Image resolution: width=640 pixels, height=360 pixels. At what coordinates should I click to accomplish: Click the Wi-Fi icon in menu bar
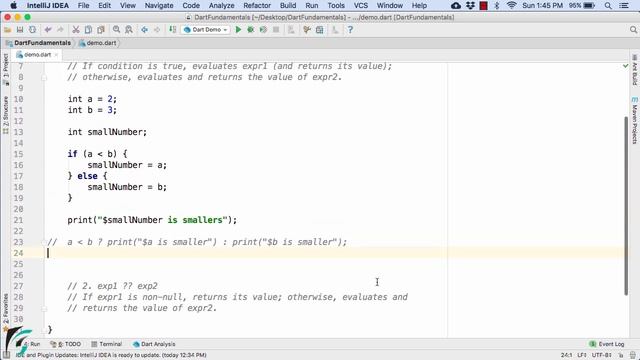click(511, 6)
